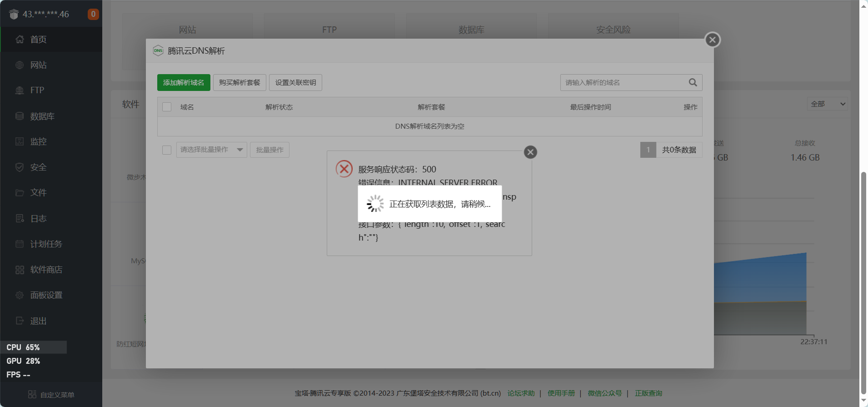868x407 pixels.
Task: Open the 首页 home sidebar item
Action: [51, 40]
